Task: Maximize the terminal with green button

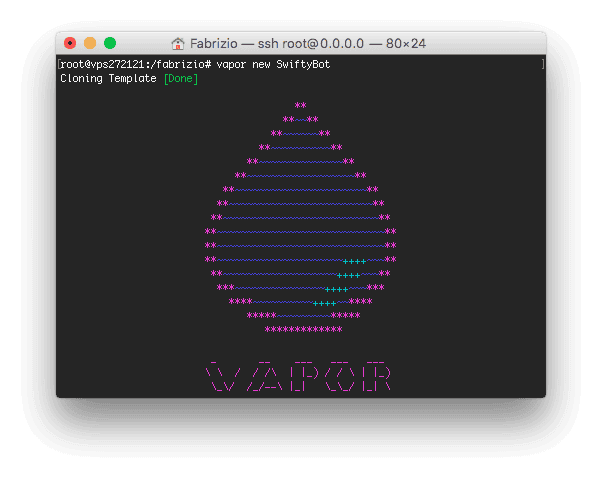Action: [x=110, y=43]
